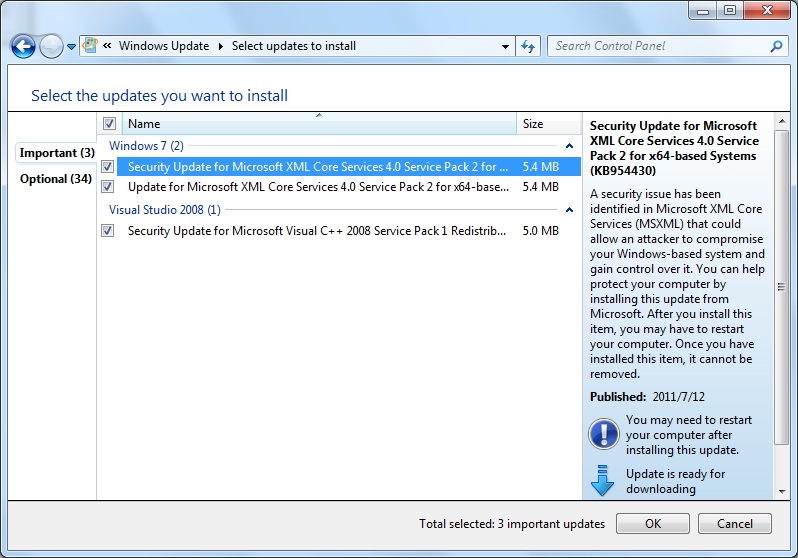The image size is (798, 558).
Task: Minimize the Windows Update window
Action: coord(703,11)
